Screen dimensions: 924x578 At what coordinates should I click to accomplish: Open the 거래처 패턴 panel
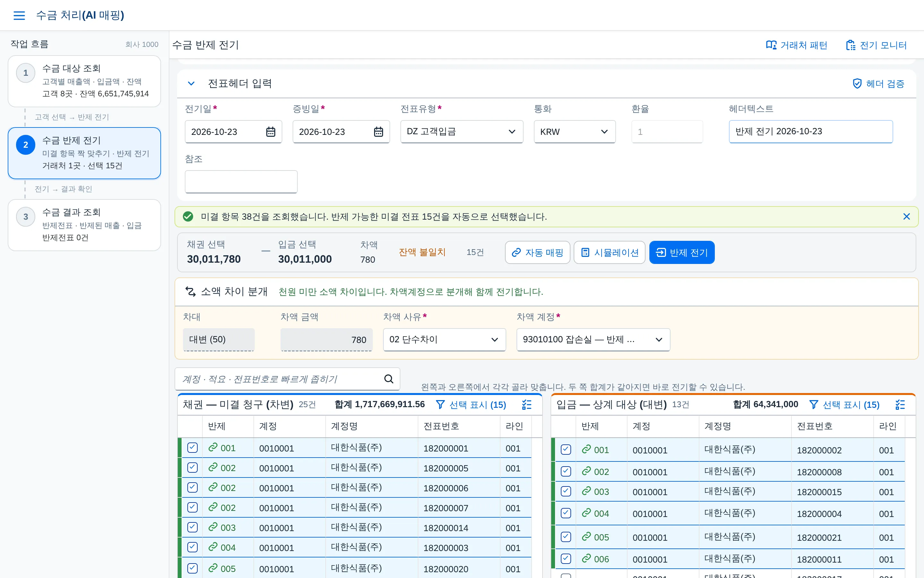(797, 46)
